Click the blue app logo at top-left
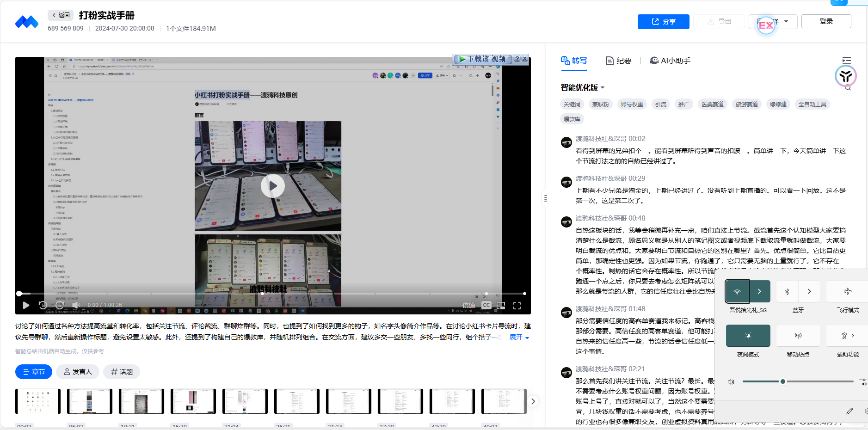The width and height of the screenshot is (868, 430). click(27, 22)
